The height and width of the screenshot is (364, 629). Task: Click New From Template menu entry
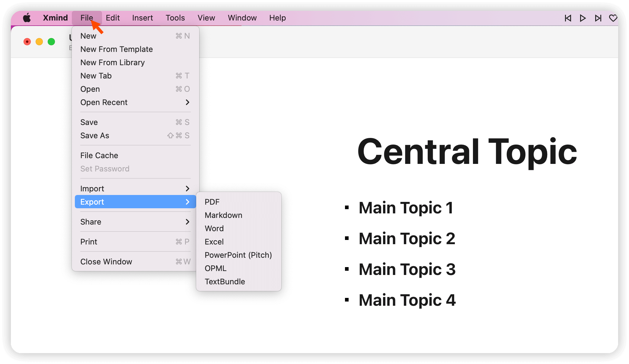click(117, 49)
